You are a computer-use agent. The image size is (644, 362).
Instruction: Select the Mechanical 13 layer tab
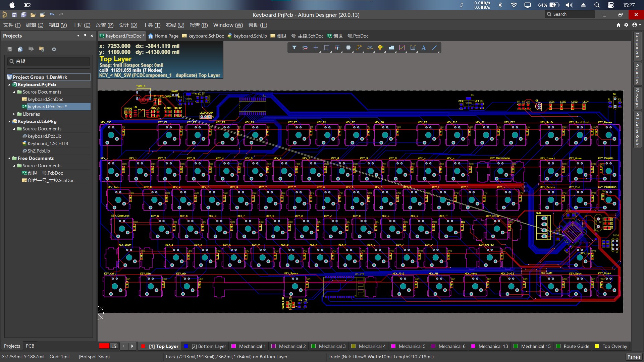pos(490,346)
